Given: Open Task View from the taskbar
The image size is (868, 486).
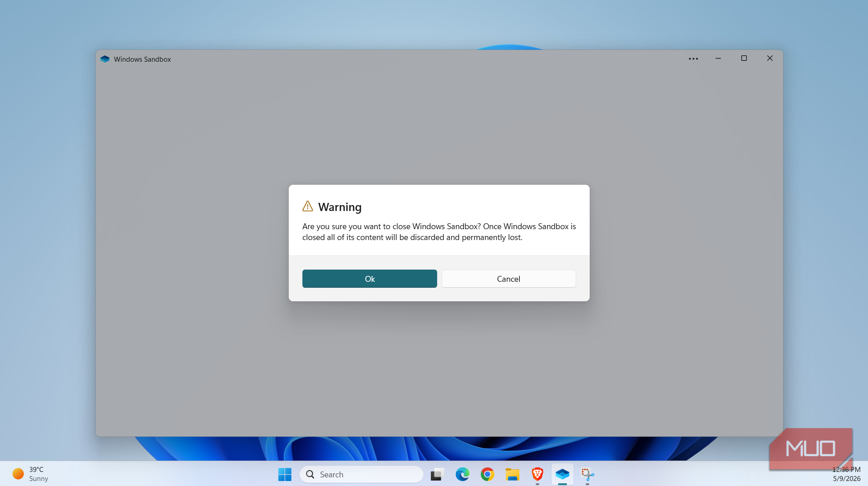Looking at the screenshot, I should point(437,474).
